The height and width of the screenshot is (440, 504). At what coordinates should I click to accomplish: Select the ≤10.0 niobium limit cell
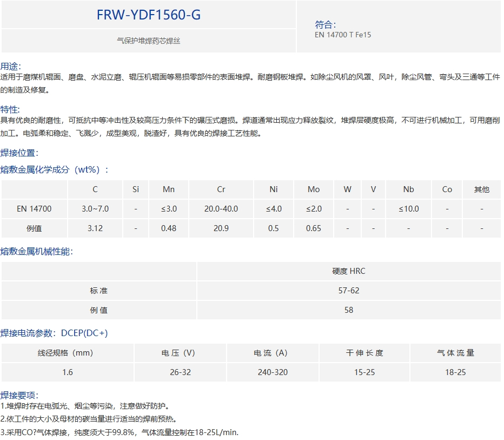pos(409,209)
